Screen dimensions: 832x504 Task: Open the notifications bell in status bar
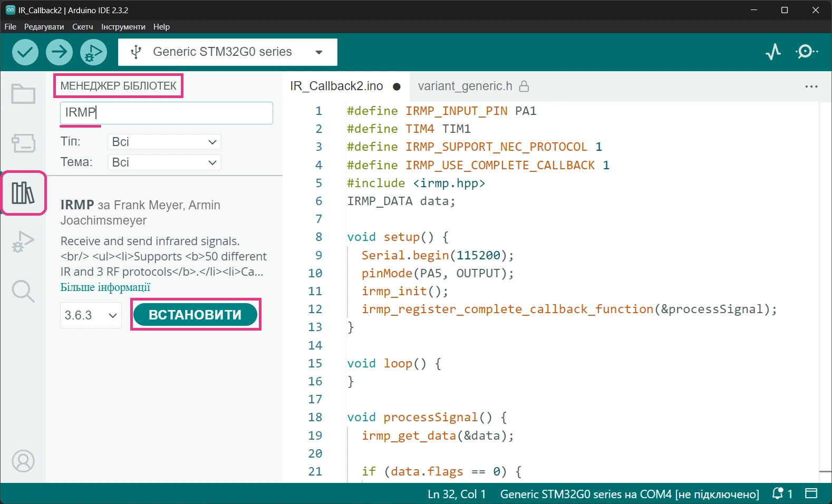[x=778, y=494]
